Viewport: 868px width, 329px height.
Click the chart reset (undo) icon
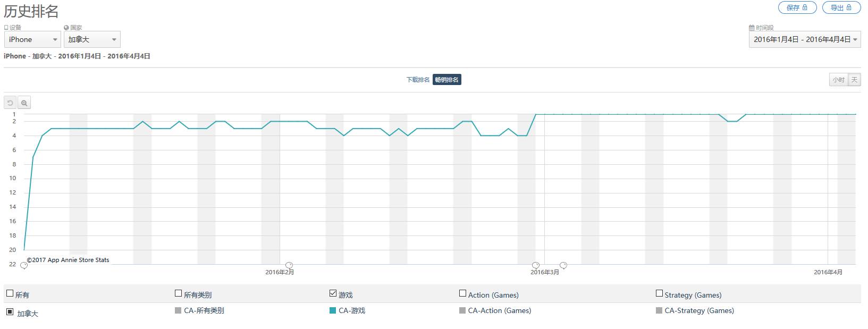coord(10,103)
